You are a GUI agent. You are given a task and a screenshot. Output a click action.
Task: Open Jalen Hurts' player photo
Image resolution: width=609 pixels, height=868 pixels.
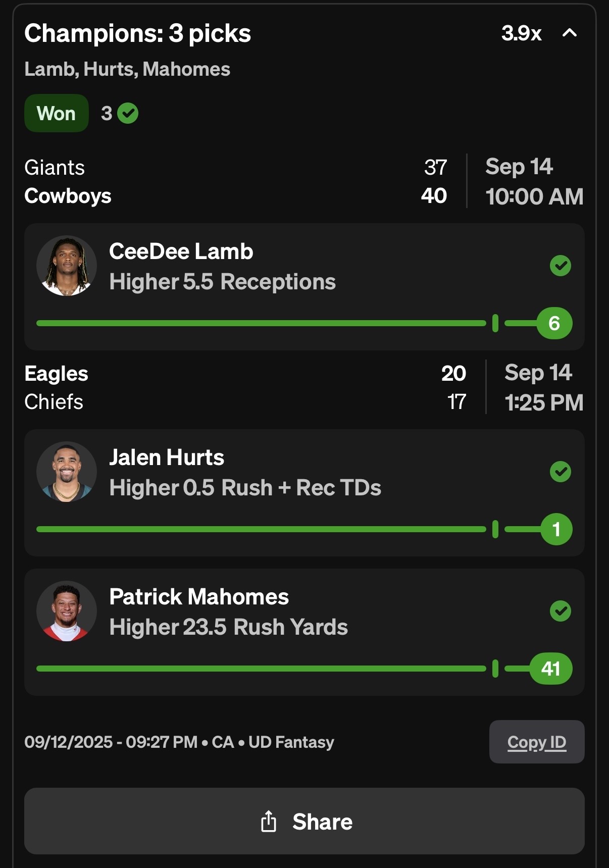pyautogui.click(x=66, y=472)
